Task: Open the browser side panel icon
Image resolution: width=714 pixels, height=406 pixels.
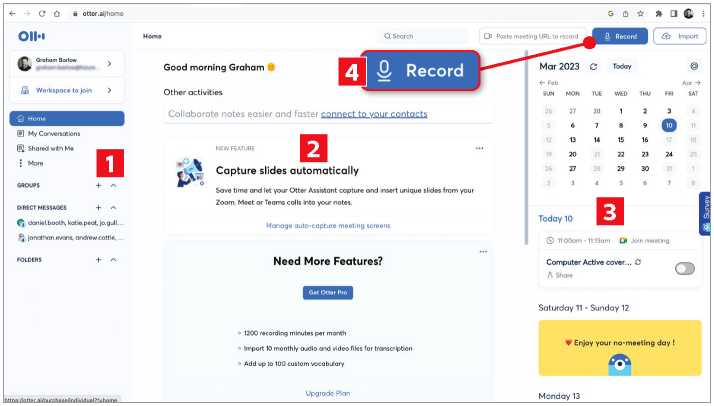Action: point(674,14)
